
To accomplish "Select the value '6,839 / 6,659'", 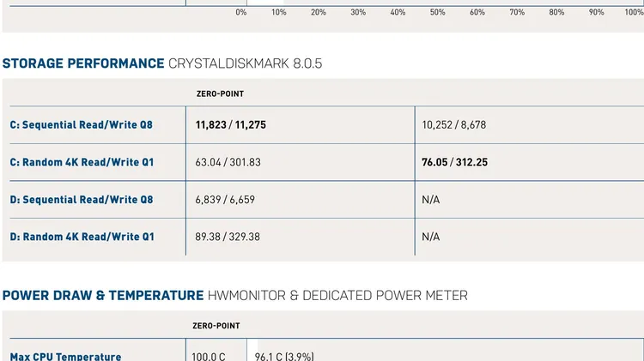I will tap(225, 200).
